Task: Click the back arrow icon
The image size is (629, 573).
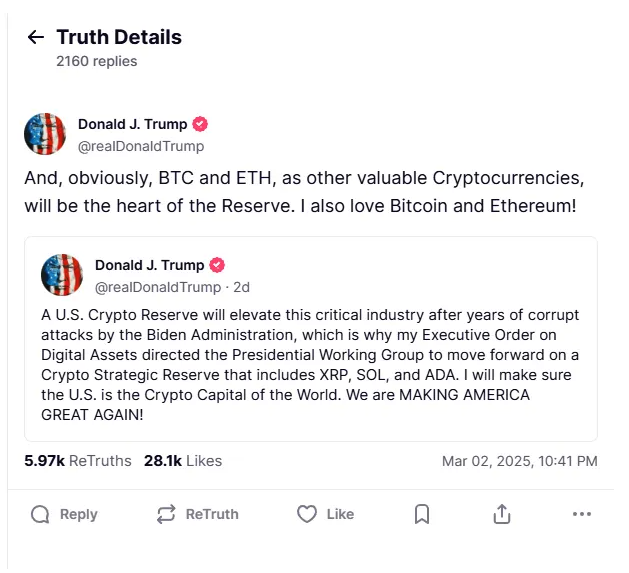Action: pos(36,38)
